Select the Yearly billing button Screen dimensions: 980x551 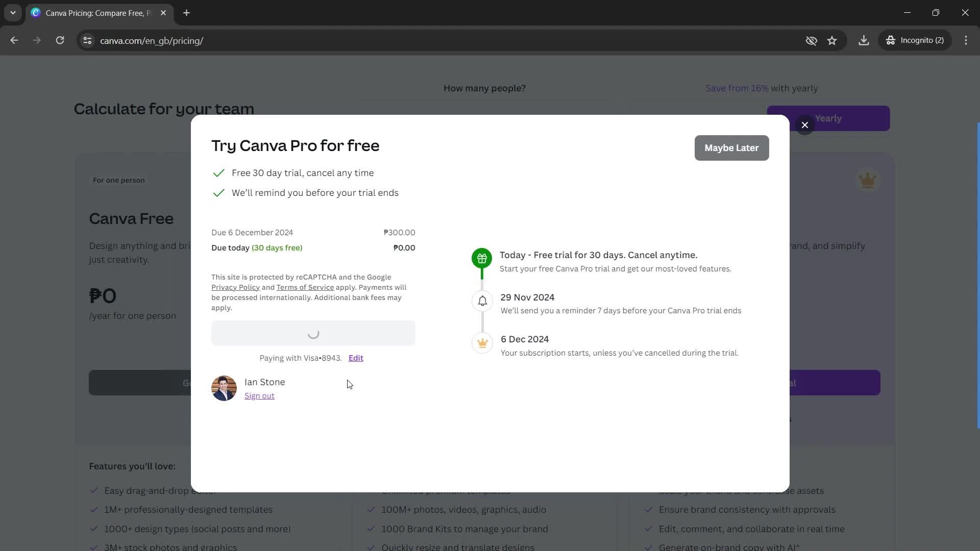click(828, 118)
